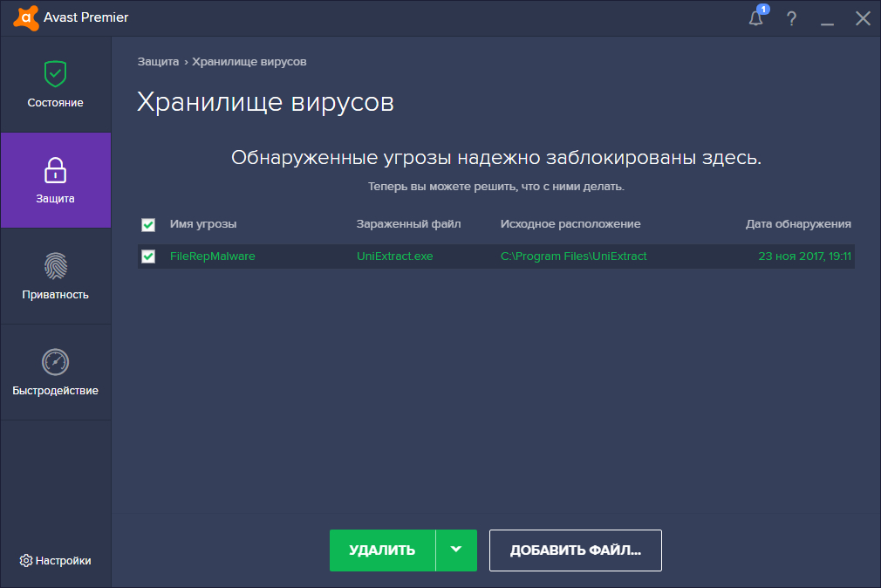Go to Защита in the breadcrumb

[x=158, y=62]
